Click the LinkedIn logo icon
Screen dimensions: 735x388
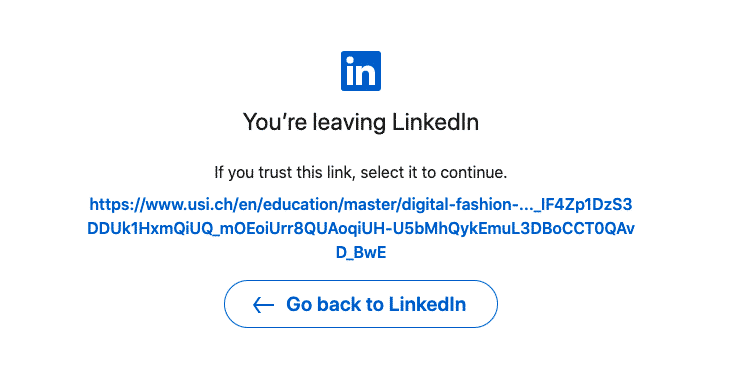click(360, 71)
